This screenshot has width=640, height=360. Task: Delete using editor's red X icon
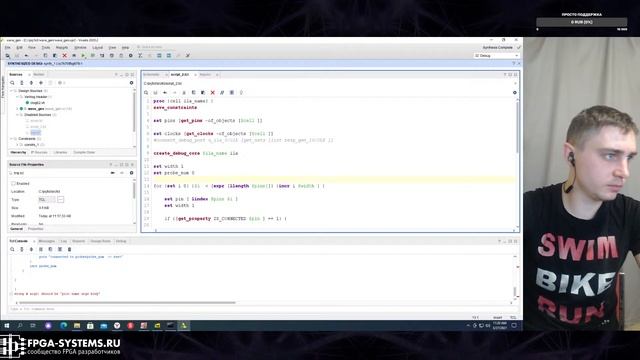click(x=213, y=93)
